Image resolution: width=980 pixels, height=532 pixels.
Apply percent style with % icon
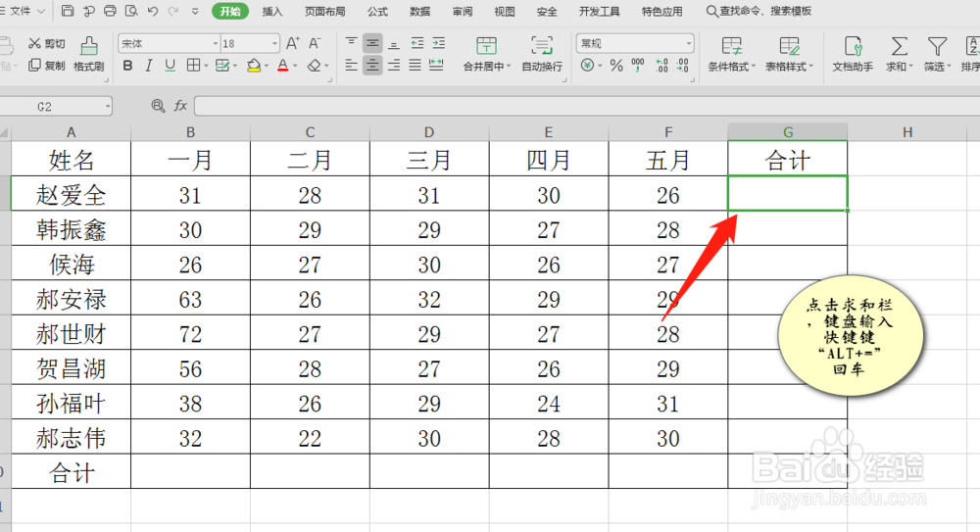[616, 65]
